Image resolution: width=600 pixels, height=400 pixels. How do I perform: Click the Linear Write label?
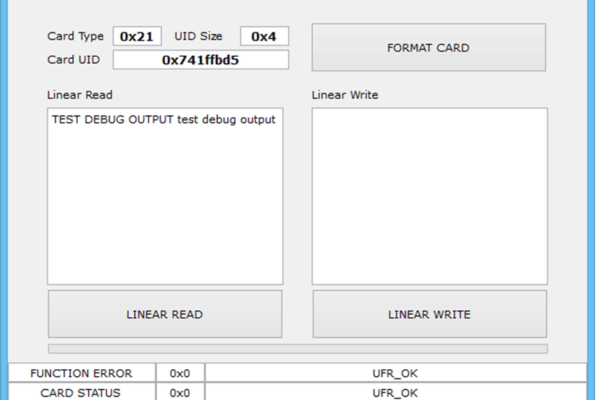345,95
